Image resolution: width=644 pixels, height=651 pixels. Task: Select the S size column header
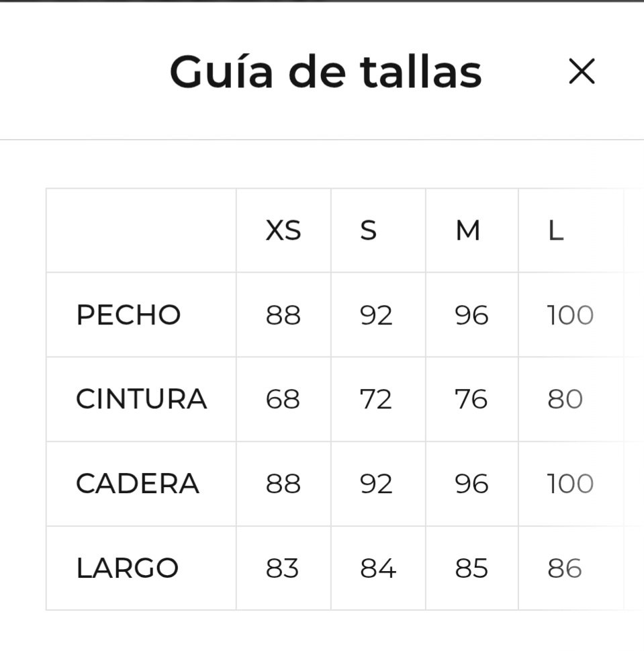368,231
